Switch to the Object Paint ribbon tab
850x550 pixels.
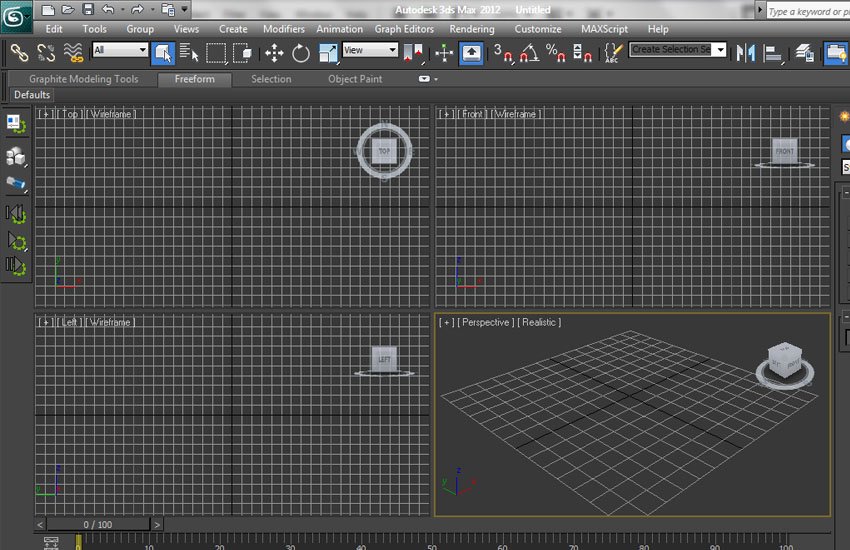pos(355,79)
